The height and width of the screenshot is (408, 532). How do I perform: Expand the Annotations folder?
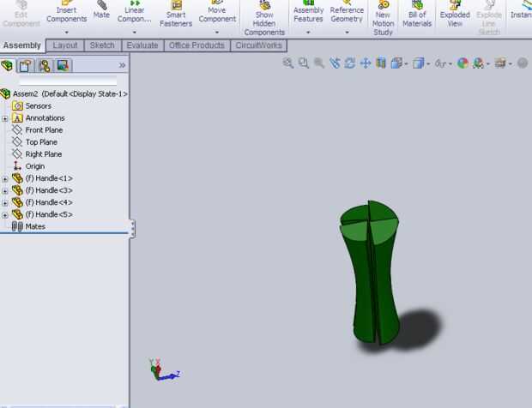tap(5, 118)
